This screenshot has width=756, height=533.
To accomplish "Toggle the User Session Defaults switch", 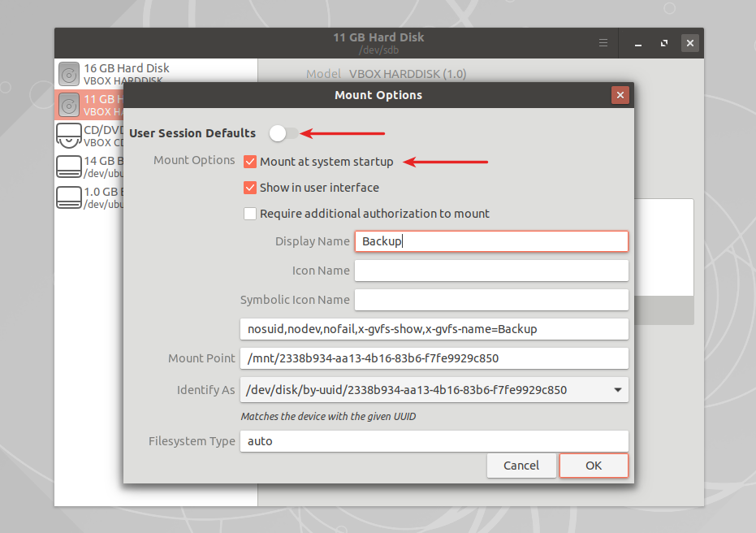I will coord(280,132).
